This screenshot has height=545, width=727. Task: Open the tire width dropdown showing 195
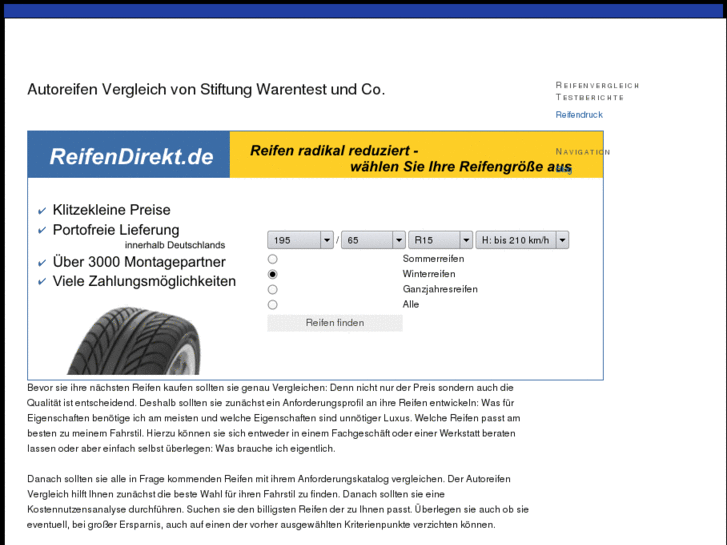tap(300, 240)
